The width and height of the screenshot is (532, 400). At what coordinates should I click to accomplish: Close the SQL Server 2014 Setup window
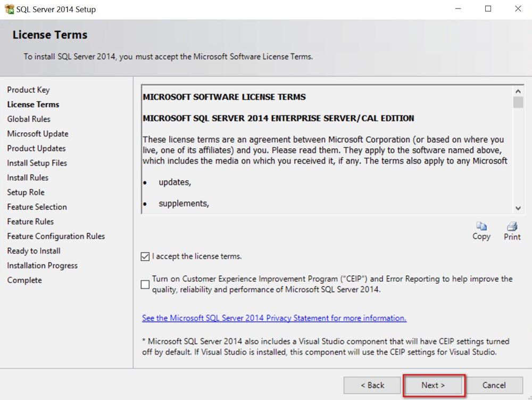point(518,9)
